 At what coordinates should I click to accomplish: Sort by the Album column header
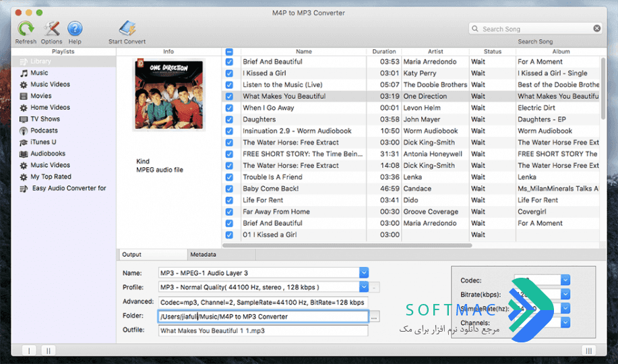pos(561,51)
